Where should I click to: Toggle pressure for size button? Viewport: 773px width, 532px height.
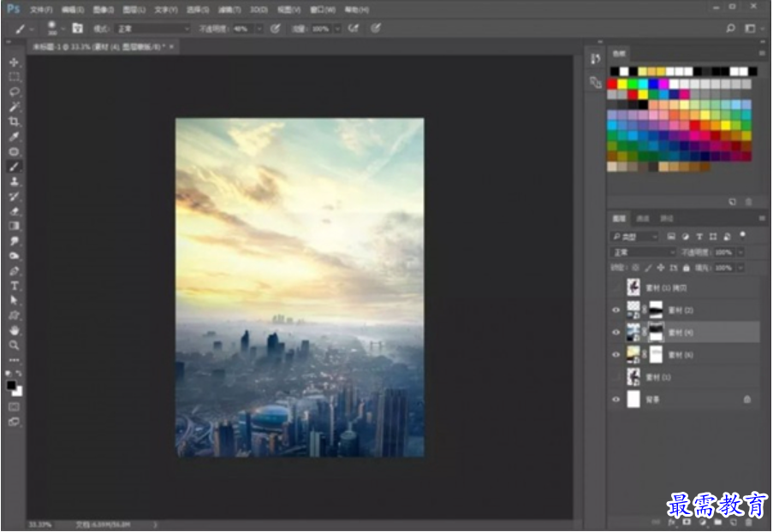click(376, 28)
